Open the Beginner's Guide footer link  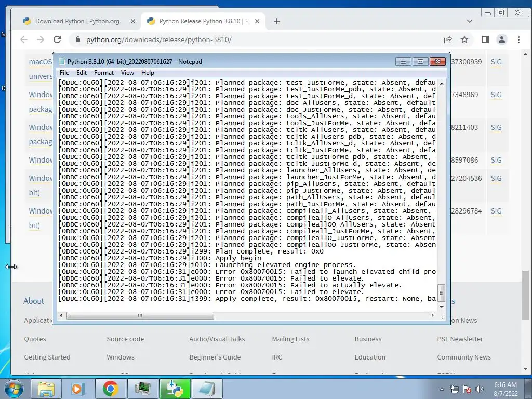215,357
